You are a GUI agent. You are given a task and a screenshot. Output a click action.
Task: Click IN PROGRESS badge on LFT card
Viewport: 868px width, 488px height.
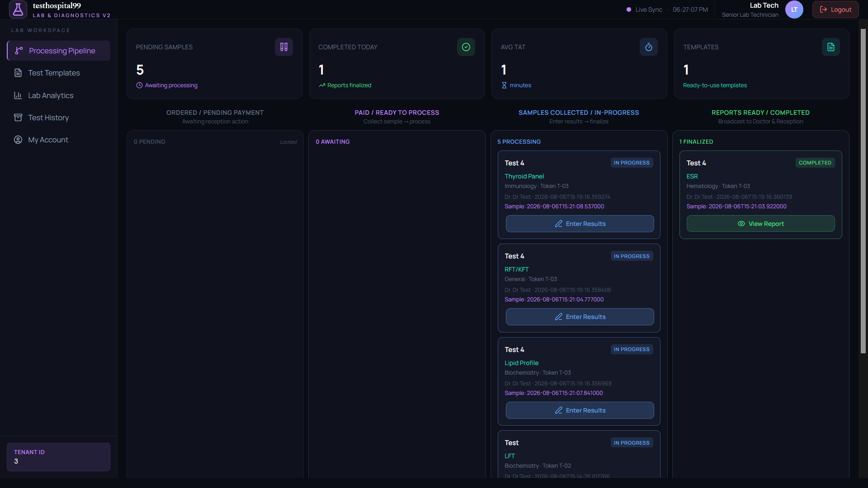click(632, 443)
